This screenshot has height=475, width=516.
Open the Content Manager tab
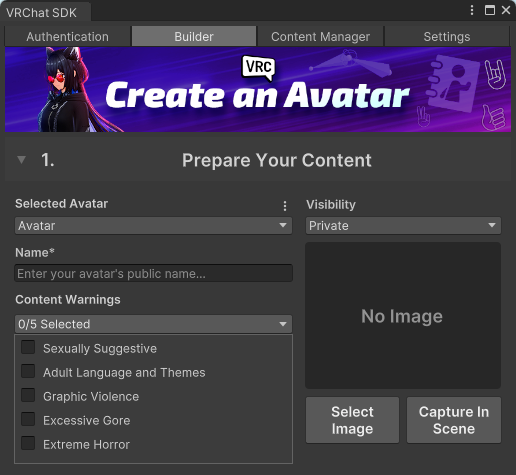(320, 36)
